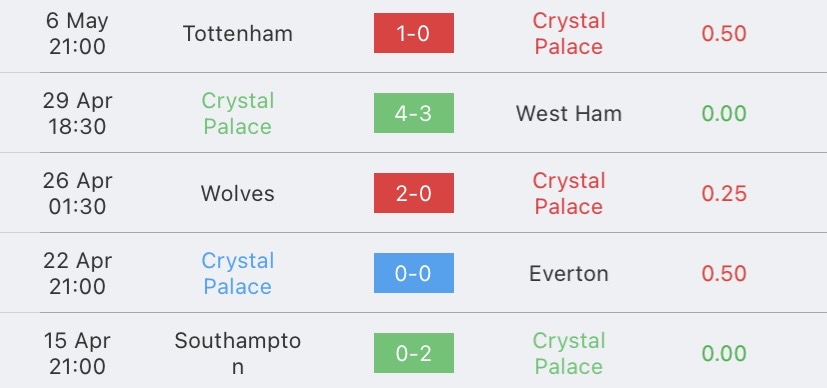The width and height of the screenshot is (827, 388).
Task: Select green Crystal Palace in Southampton row
Action: [x=569, y=353]
